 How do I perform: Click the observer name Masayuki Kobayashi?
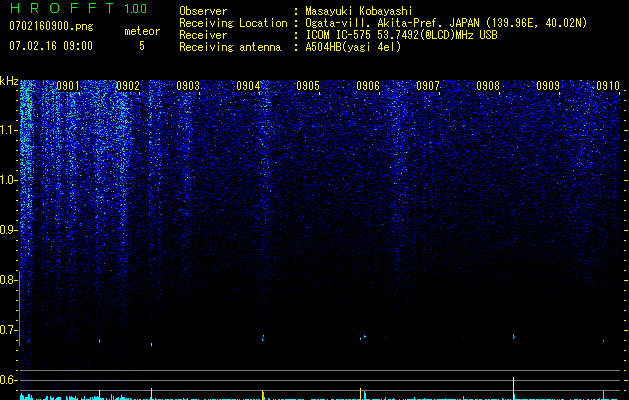(359, 12)
